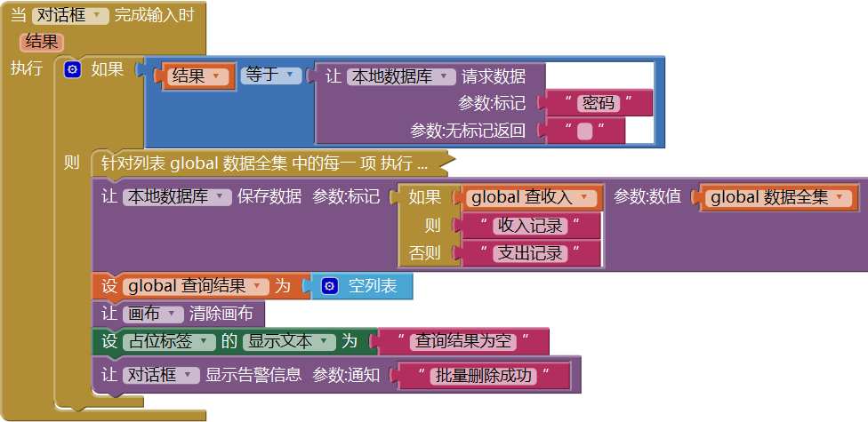Click the 收入记录 text string field
868x422 pixels.
pos(530,226)
